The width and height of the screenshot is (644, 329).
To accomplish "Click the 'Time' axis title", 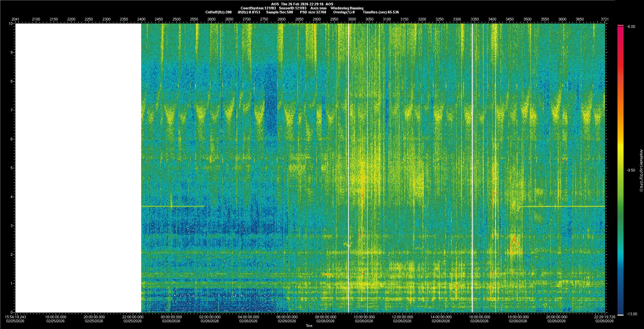I will coord(309,326).
